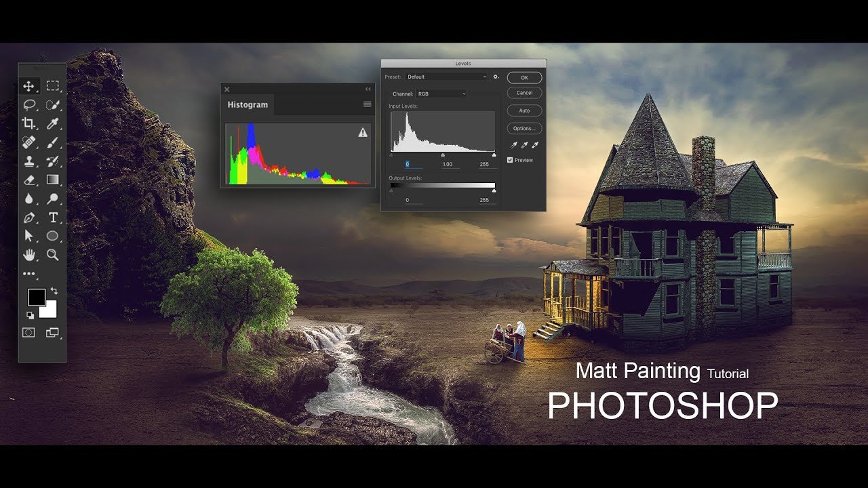The width and height of the screenshot is (868, 488).
Task: Select the Hand tool
Action: pos(29,255)
